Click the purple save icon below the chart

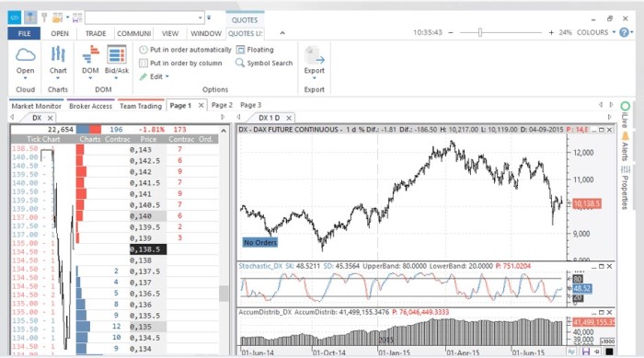586,352
